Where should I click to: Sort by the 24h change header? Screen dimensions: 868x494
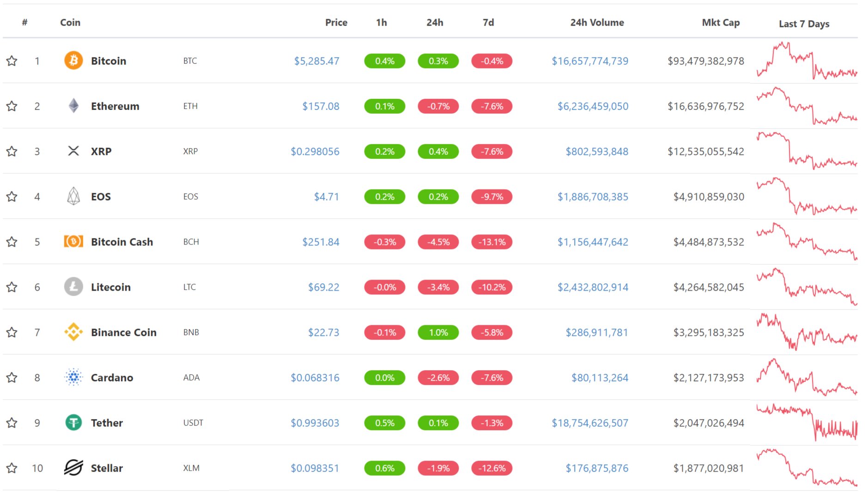(435, 22)
